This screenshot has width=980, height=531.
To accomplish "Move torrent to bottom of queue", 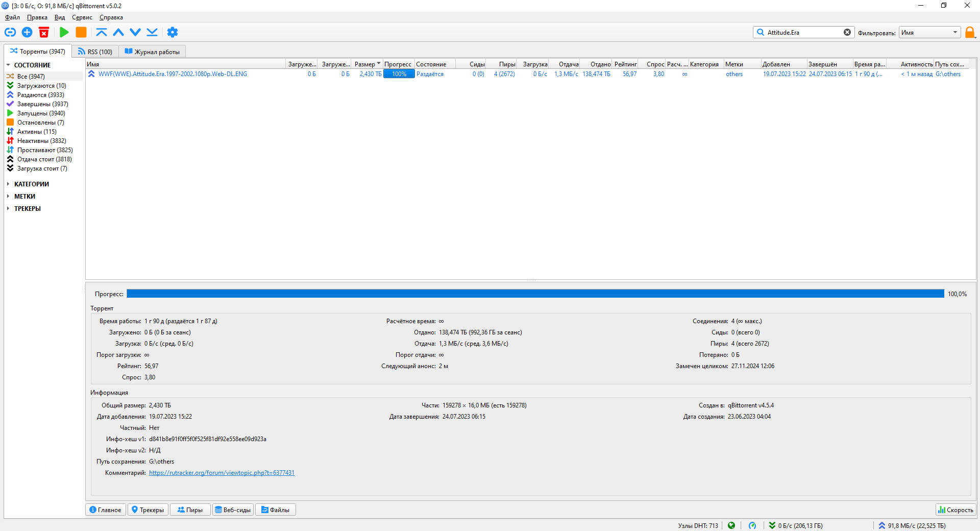I will click(x=152, y=32).
